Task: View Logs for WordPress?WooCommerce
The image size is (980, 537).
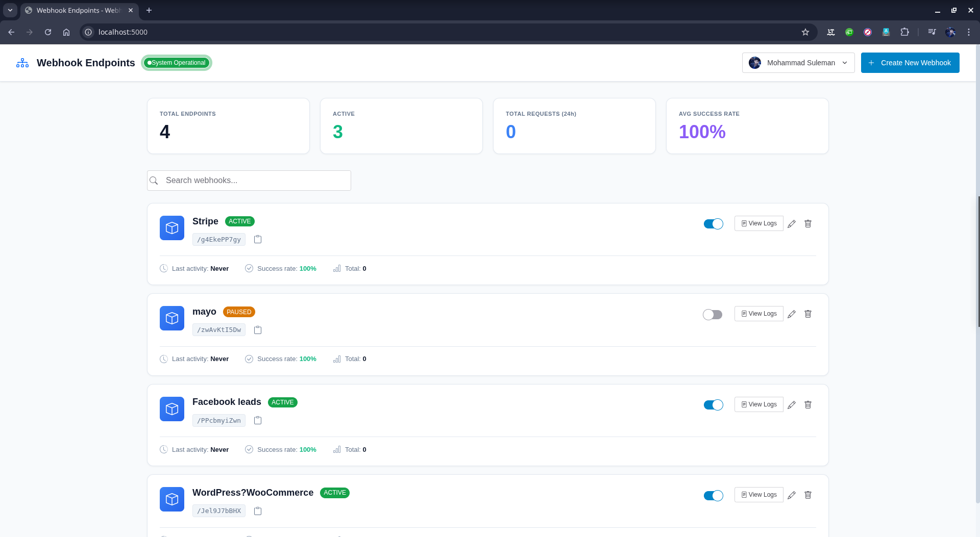Action: (759, 495)
